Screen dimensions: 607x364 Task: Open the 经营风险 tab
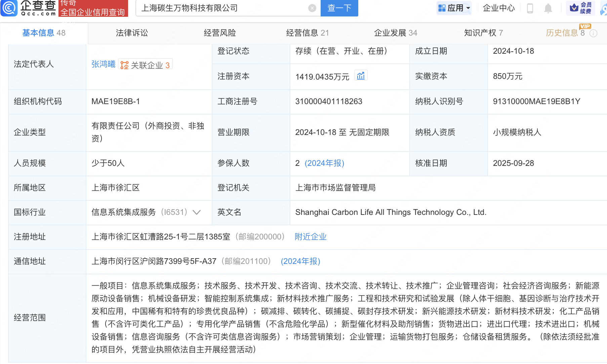(220, 33)
